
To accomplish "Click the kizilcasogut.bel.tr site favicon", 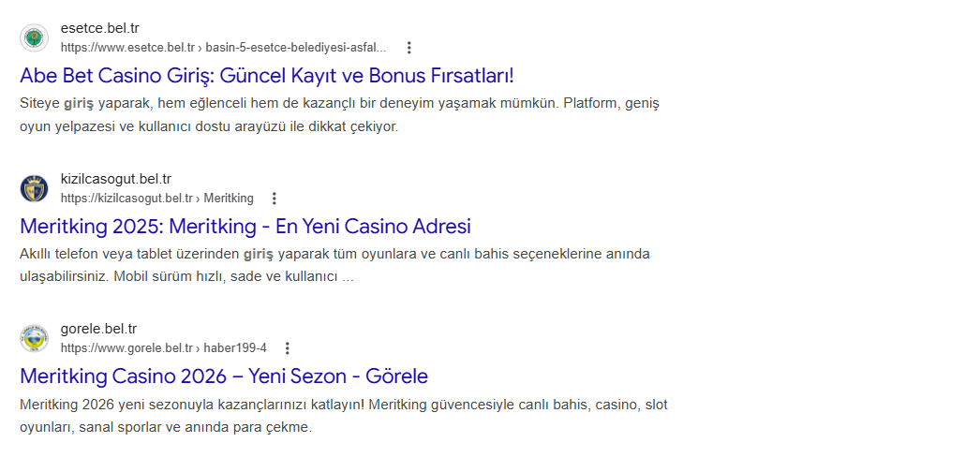I will click(34, 188).
